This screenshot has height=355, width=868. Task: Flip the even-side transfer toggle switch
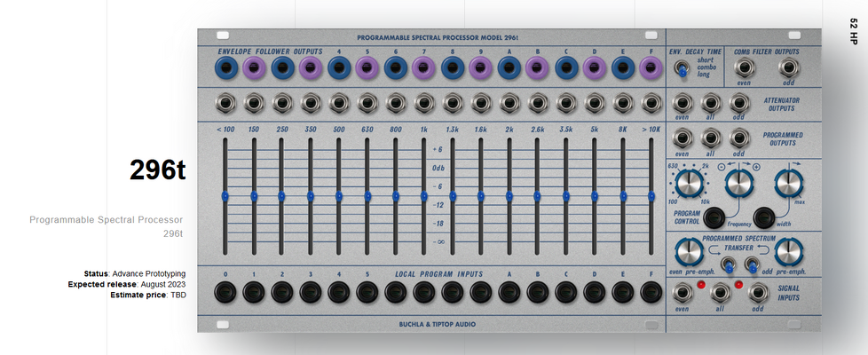click(729, 265)
